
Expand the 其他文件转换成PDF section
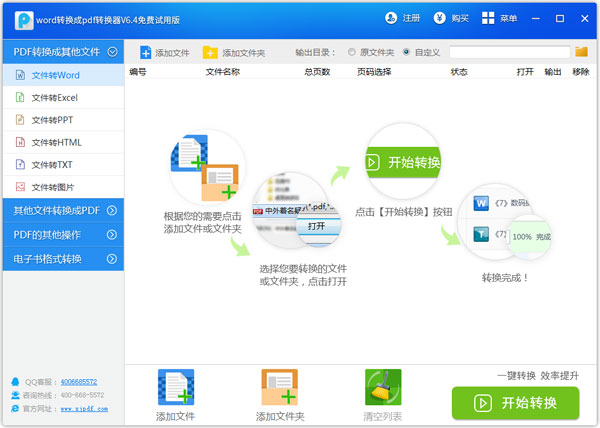pyautogui.click(x=112, y=210)
